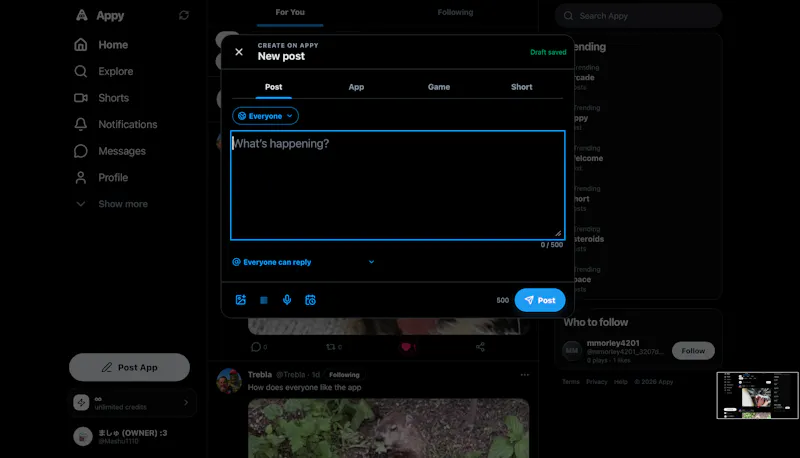Click the heart like icon
This screenshot has width=800, height=458.
pos(406,347)
